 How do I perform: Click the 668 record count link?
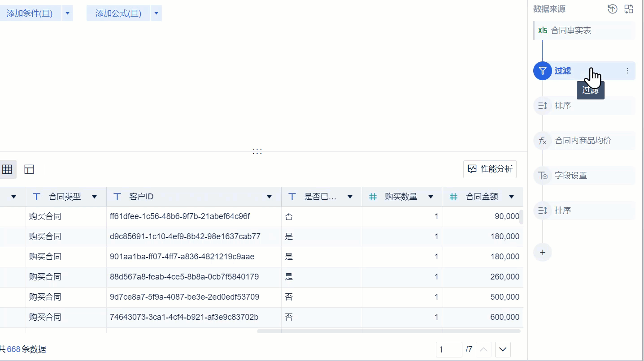click(x=13, y=349)
